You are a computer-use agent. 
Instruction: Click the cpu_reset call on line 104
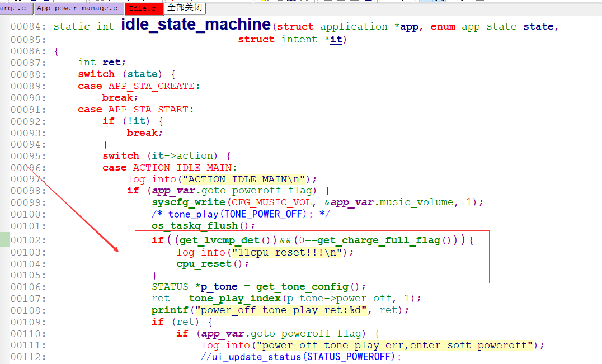pos(204,264)
